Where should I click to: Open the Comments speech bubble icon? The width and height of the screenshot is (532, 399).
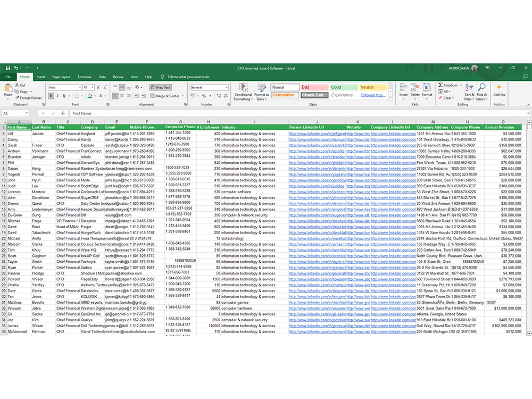[x=526, y=77]
